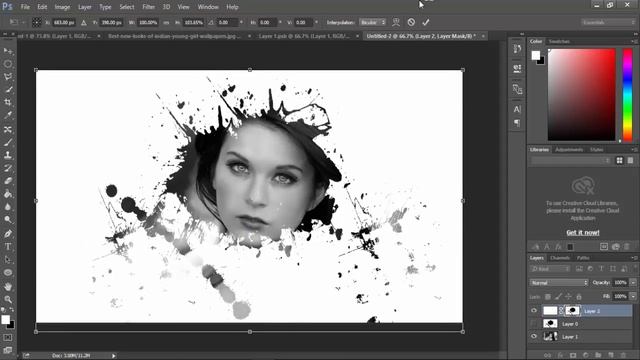Switch to the Adjustments tab
This screenshot has height=360, width=640.
point(569,150)
